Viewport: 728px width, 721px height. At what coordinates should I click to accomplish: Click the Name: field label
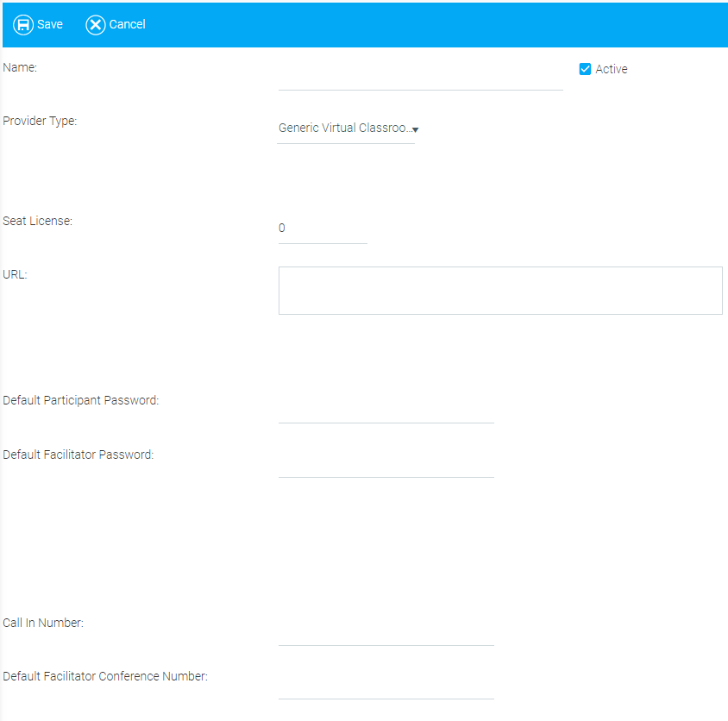[x=21, y=67]
